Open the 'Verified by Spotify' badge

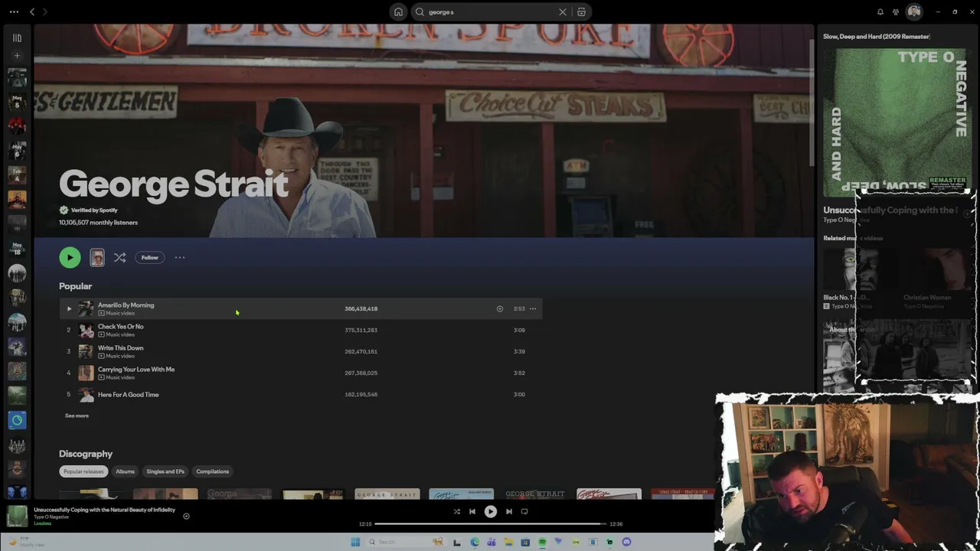[x=89, y=210]
